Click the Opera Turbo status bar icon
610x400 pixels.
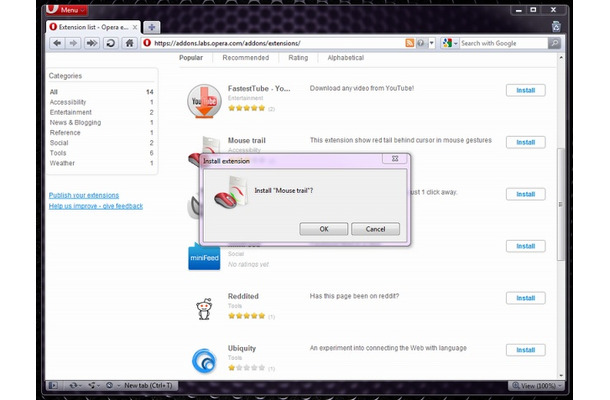pos(109,385)
